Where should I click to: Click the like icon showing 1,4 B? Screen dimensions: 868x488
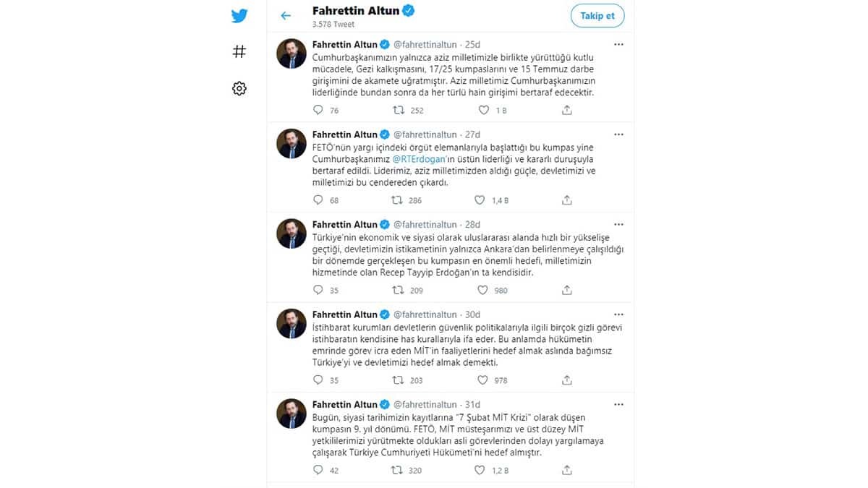pyautogui.click(x=477, y=200)
